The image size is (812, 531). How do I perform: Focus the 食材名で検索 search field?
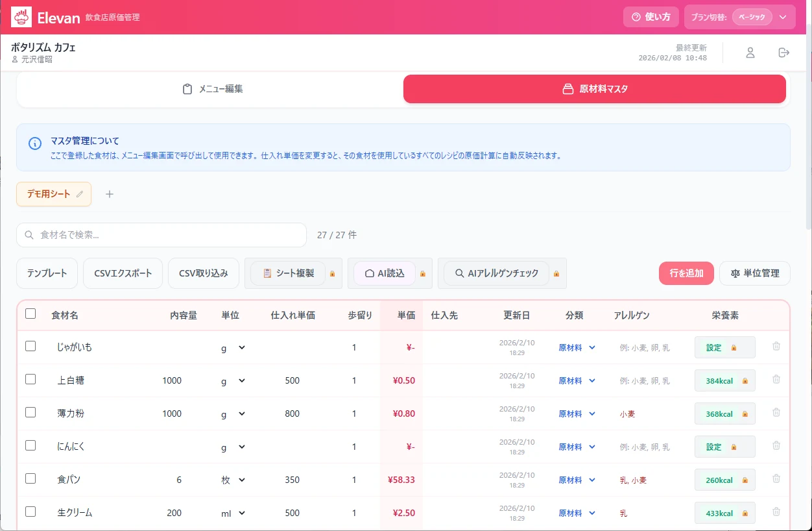tap(161, 235)
